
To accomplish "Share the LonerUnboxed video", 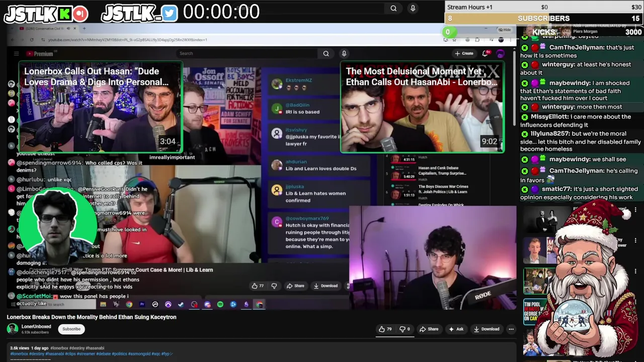I will tap(429, 329).
